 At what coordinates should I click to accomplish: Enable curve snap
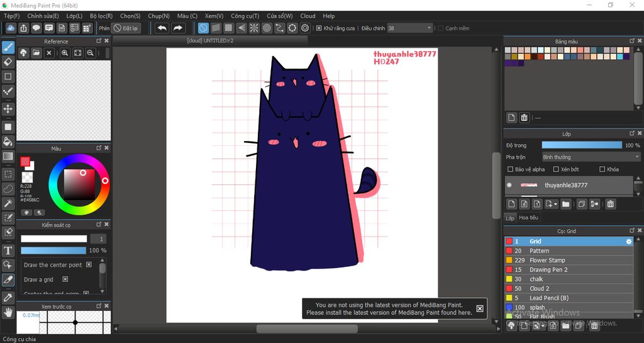point(280,28)
